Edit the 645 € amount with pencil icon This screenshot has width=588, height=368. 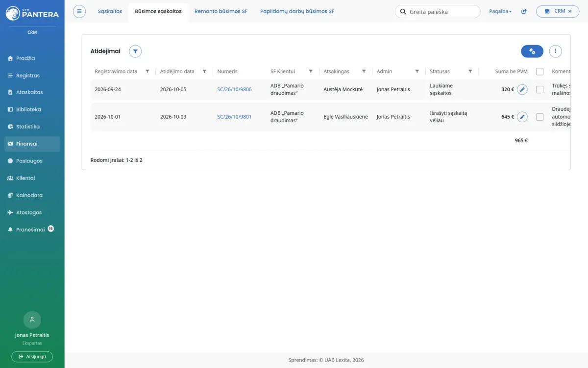tap(522, 117)
